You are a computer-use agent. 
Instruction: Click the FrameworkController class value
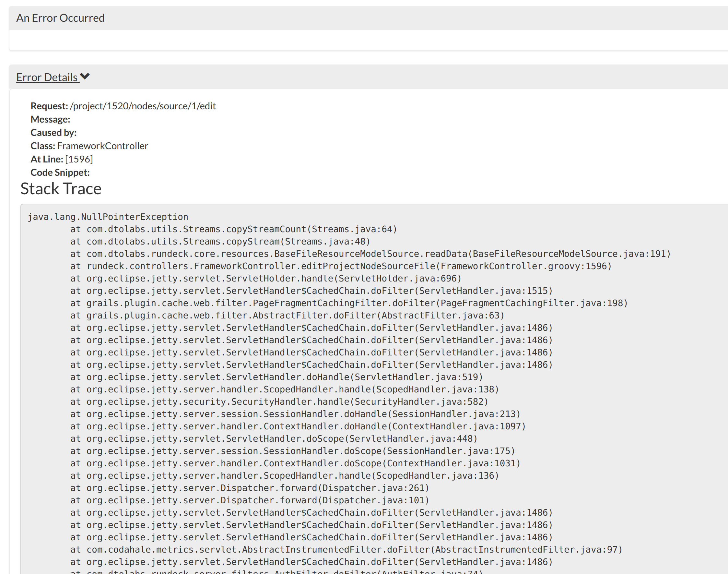[x=102, y=146]
